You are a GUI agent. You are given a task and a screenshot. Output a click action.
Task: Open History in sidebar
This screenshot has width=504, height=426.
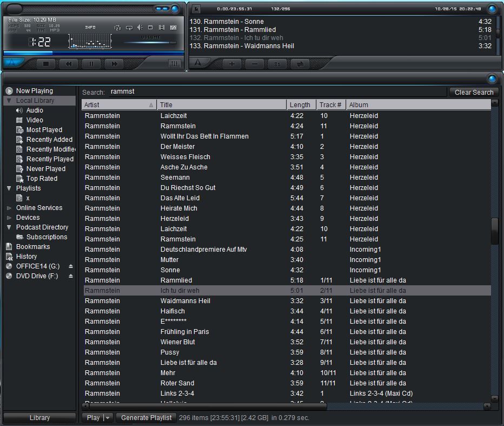point(26,257)
